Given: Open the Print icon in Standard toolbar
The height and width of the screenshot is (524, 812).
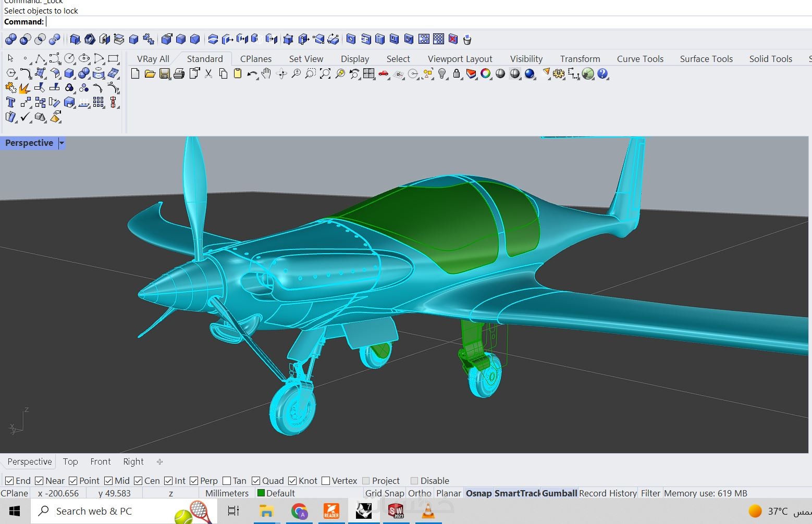Looking at the screenshot, I should [x=179, y=74].
